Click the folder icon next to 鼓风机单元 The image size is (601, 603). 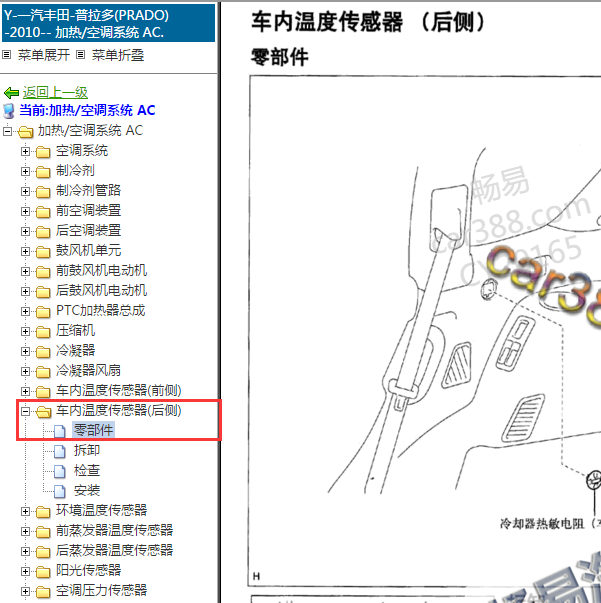click(43, 252)
